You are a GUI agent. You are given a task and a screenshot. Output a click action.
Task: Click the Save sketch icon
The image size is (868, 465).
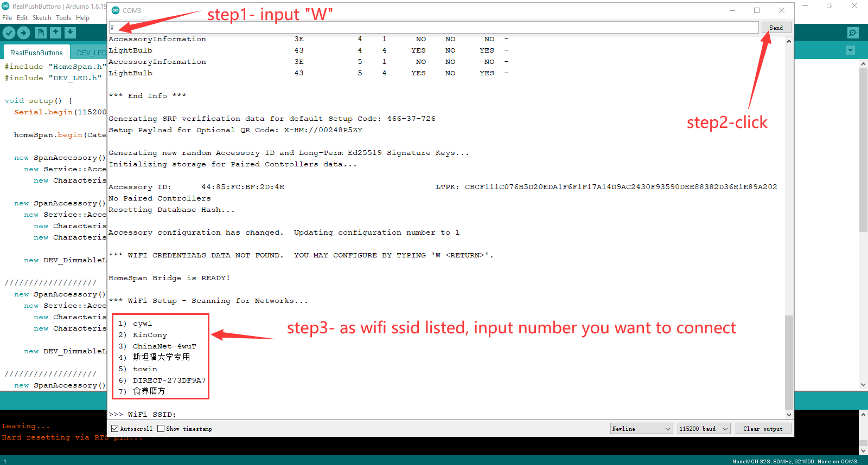[70, 33]
